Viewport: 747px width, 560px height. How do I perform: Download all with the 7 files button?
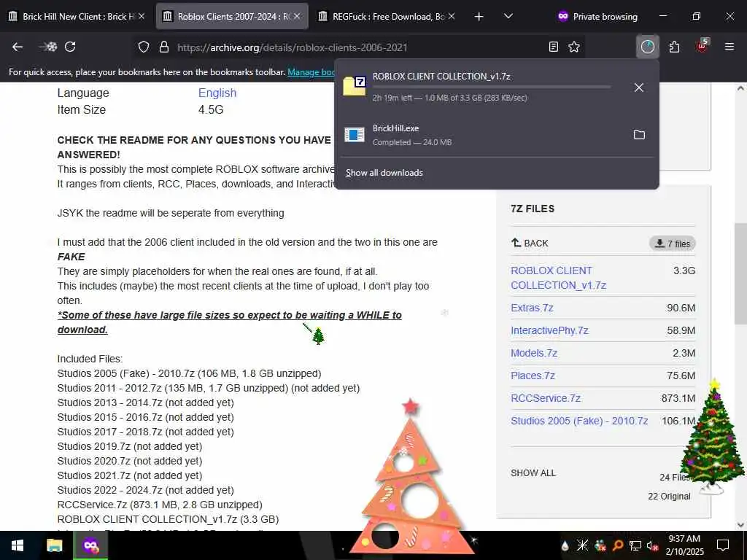672,244
